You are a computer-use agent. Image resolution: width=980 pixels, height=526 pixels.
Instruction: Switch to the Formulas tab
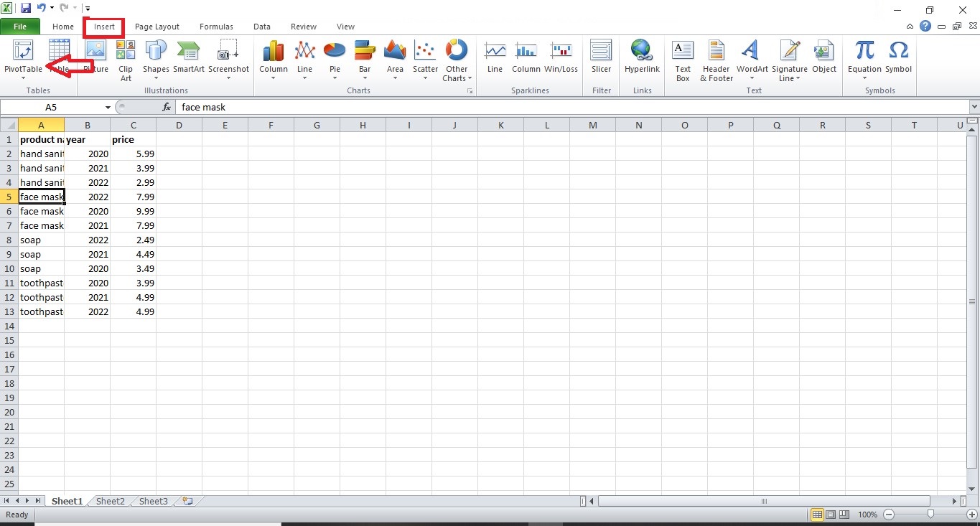pos(216,27)
